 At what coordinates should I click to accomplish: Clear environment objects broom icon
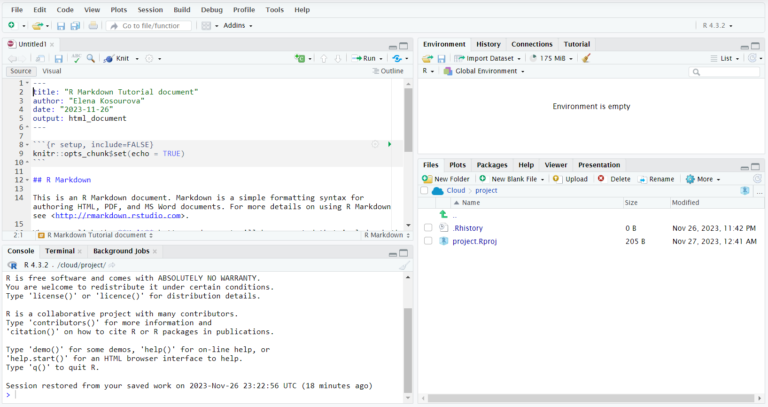(x=586, y=58)
